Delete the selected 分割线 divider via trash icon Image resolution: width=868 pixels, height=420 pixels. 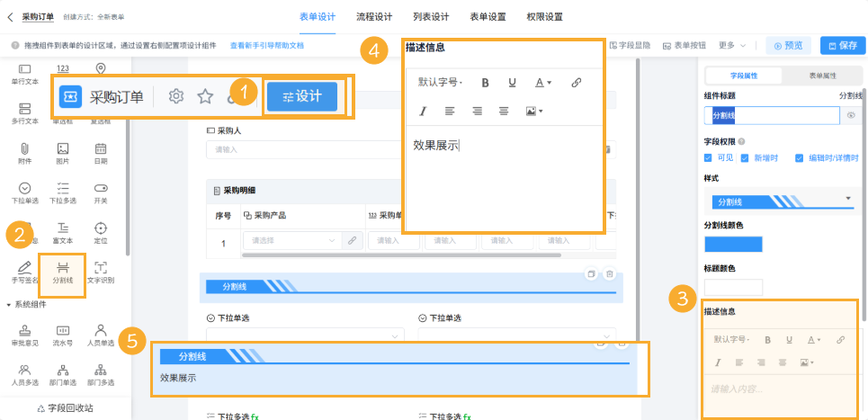(609, 274)
